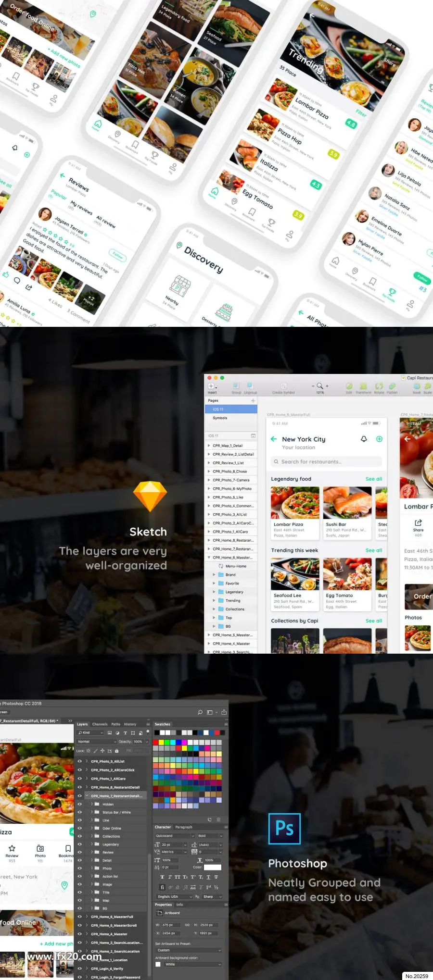
Task: Hide the Status Bar / White group
Action: coord(79,812)
